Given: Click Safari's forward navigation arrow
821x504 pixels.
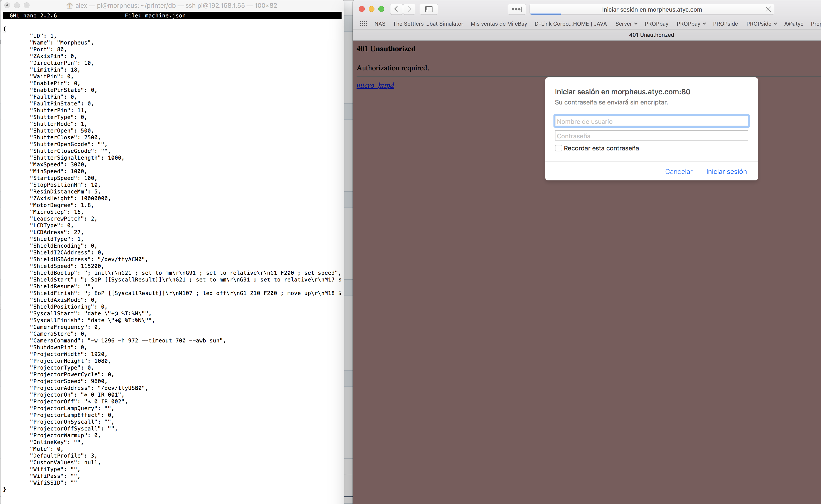Looking at the screenshot, I should point(409,9).
